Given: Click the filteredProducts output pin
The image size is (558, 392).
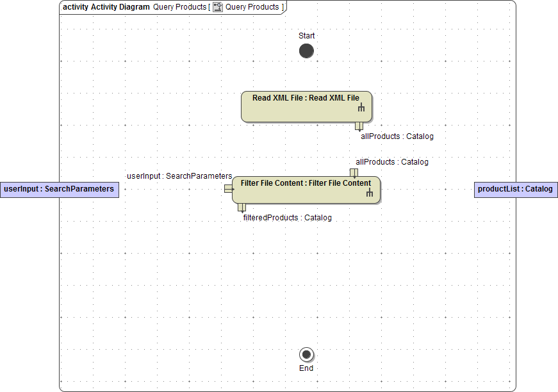Looking at the screenshot, I should click(242, 208).
